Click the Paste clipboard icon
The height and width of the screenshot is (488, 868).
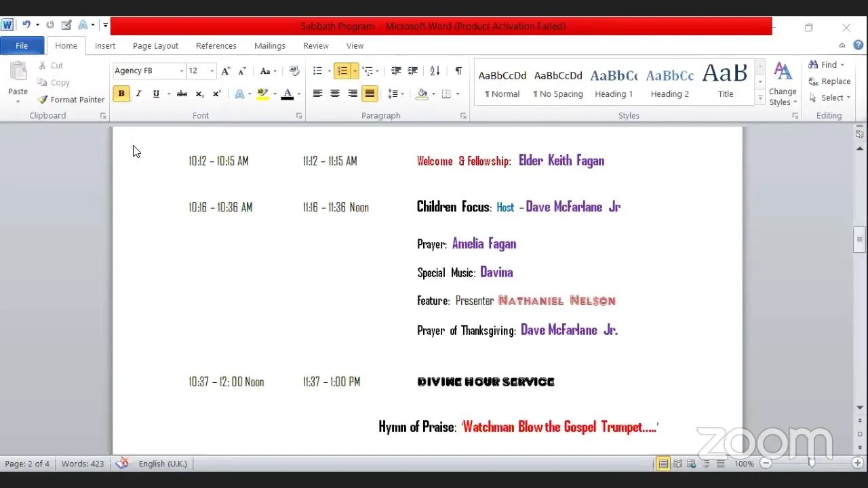tap(18, 72)
